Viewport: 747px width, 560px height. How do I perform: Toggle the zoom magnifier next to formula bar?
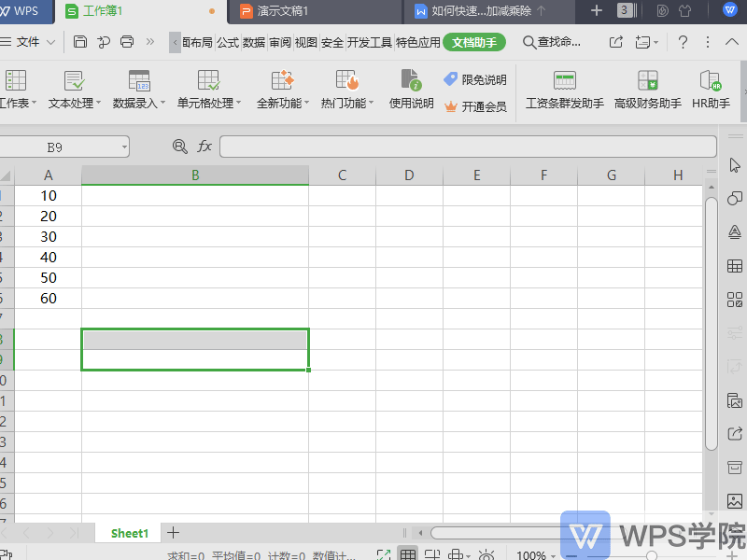[179, 147]
